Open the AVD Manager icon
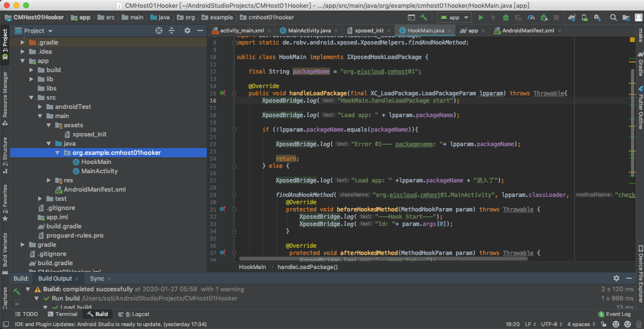The image size is (644, 329). click(x=585, y=17)
